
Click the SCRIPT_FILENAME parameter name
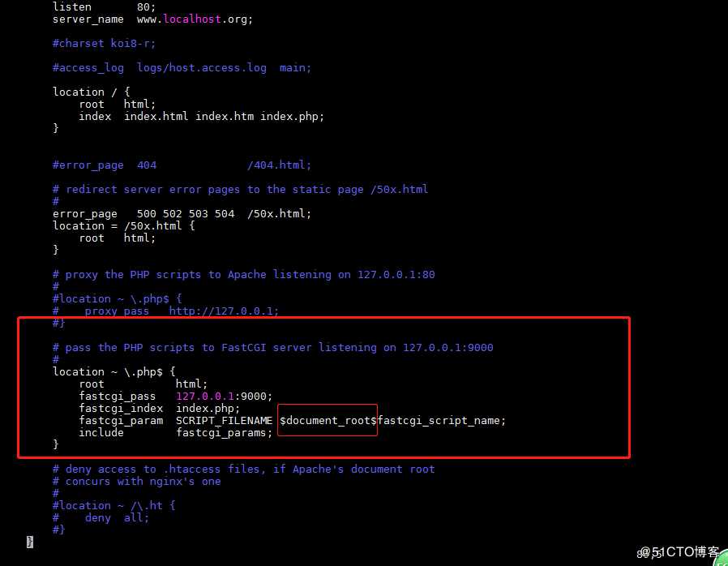pos(224,421)
